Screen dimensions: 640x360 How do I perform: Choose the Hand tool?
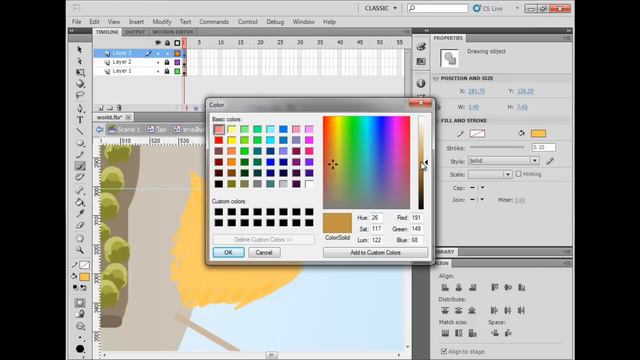pos(80,238)
